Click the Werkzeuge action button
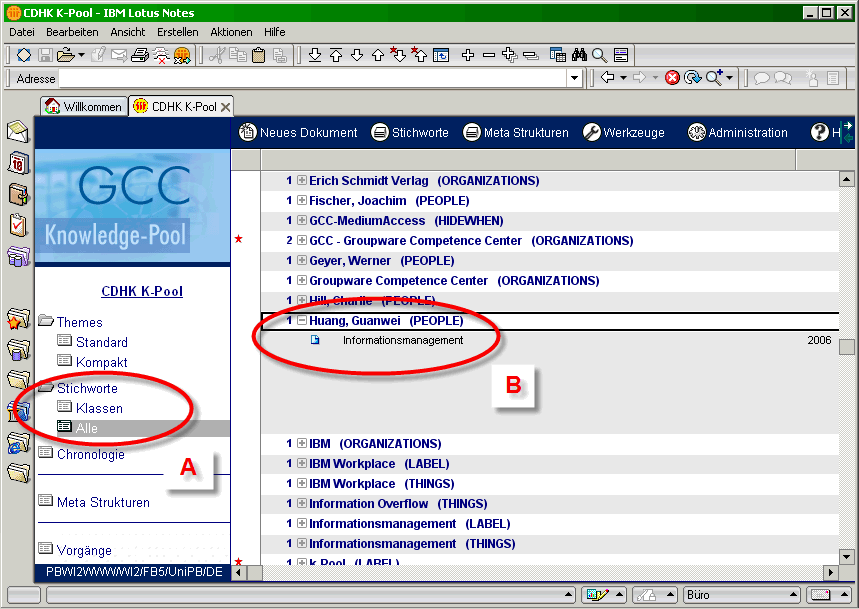The image size is (859, 609). pos(623,133)
